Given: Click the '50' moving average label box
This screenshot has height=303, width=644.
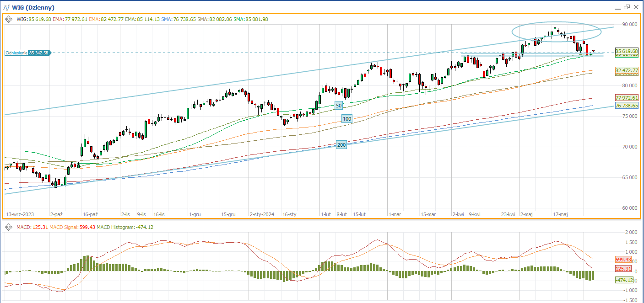Looking at the screenshot, I should pyautogui.click(x=339, y=106).
